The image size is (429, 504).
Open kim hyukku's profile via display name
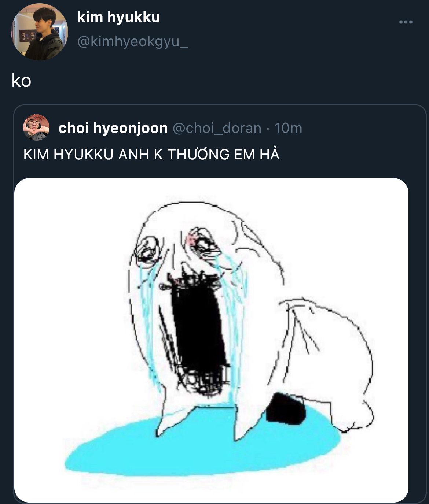point(118,17)
